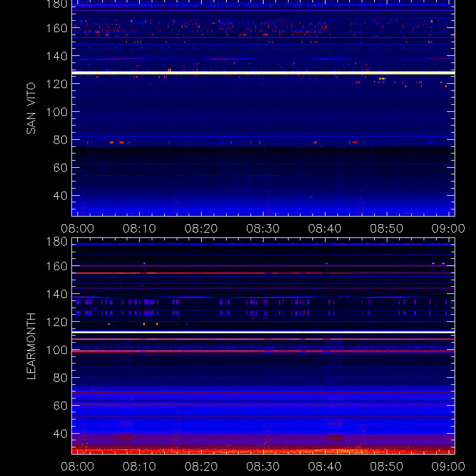Select the 120 tick label on Learmonth axis
Image resolution: width=476 pixels, height=476 pixels.
(57, 322)
